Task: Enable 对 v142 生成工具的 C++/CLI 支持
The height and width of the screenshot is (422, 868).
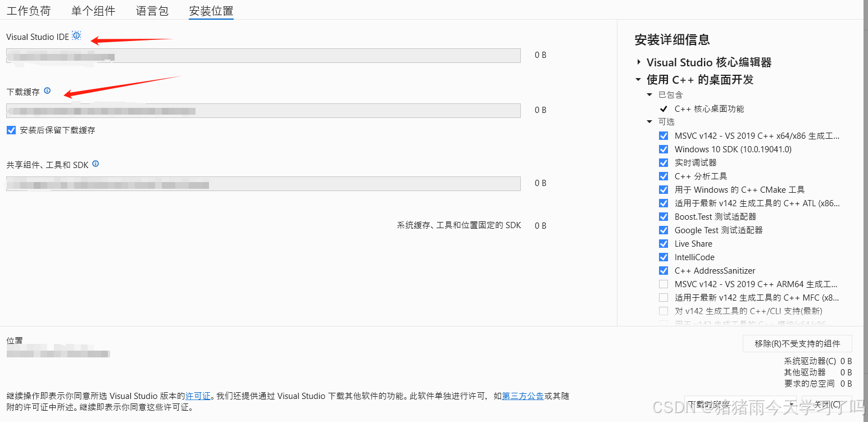Action: 664,311
